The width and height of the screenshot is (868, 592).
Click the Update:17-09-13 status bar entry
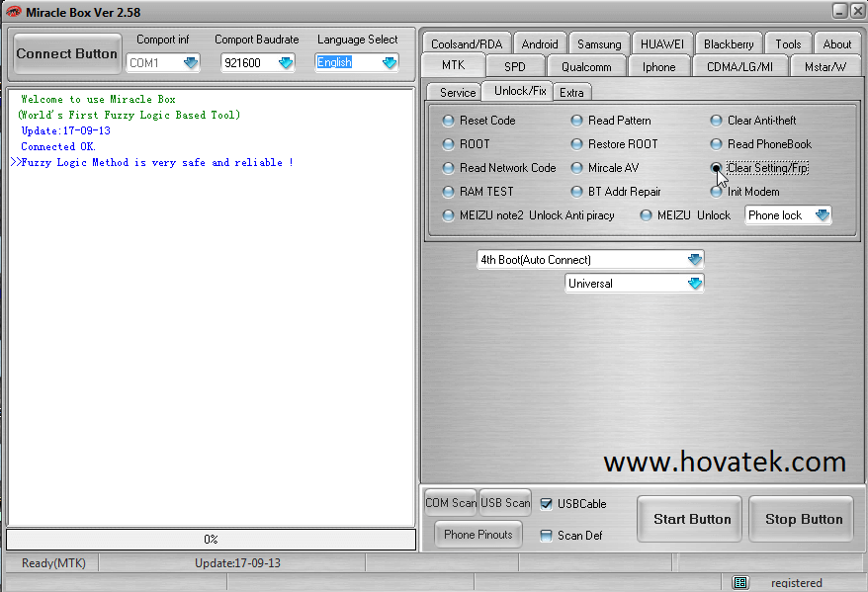237,563
